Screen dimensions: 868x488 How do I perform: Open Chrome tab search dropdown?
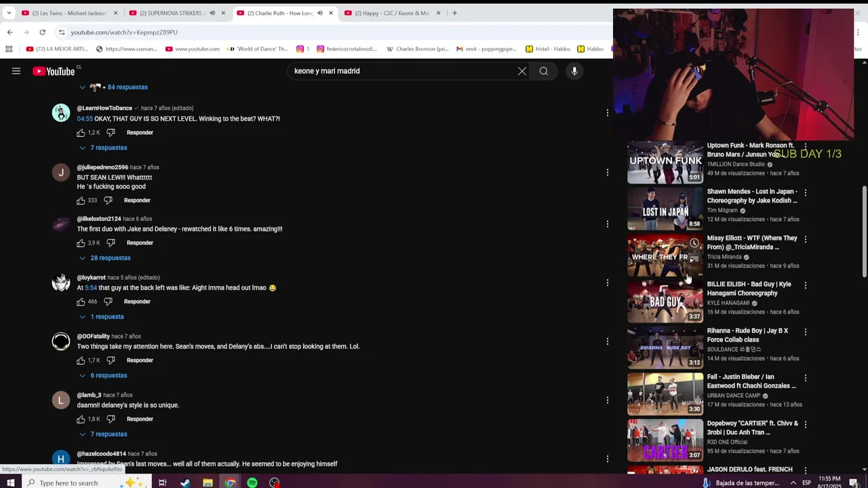coord(9,13)
